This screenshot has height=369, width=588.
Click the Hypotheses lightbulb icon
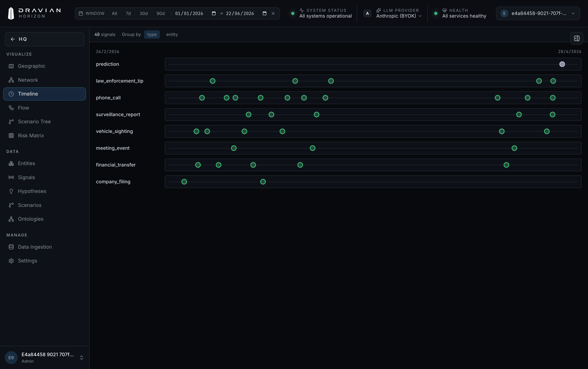[x=11, y=191]
